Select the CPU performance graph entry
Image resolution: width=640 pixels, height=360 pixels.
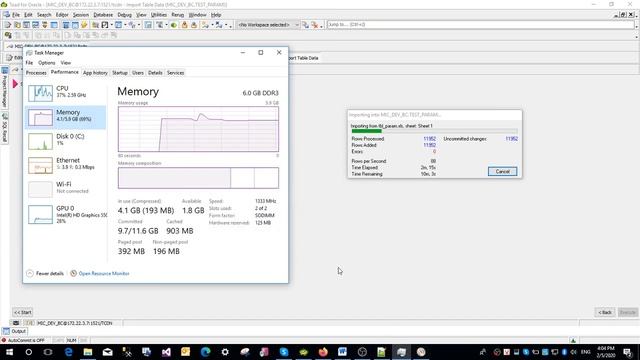pyautogui.click(x=65, y=93)
